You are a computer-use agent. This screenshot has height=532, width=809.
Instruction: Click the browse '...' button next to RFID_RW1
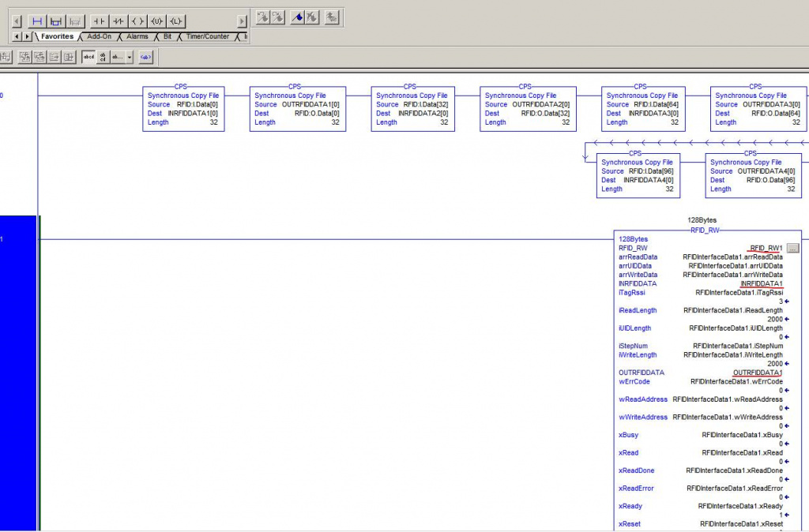pos(793,249)
